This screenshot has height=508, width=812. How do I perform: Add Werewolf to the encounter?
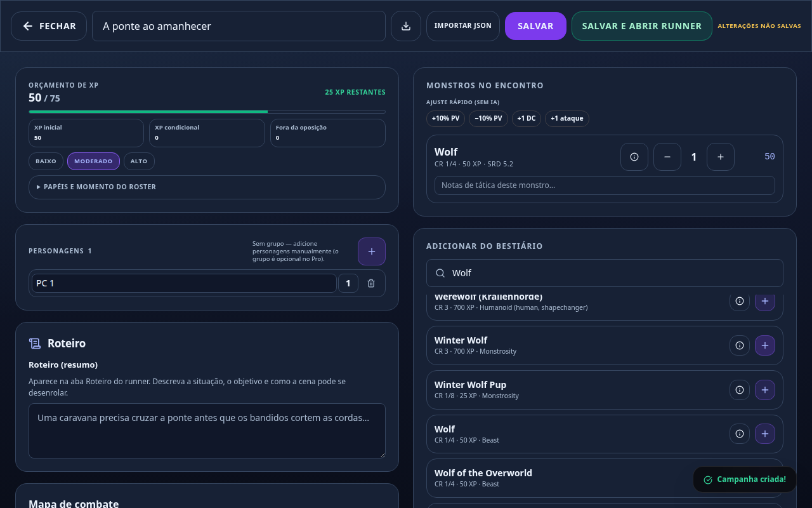(765, 302)
